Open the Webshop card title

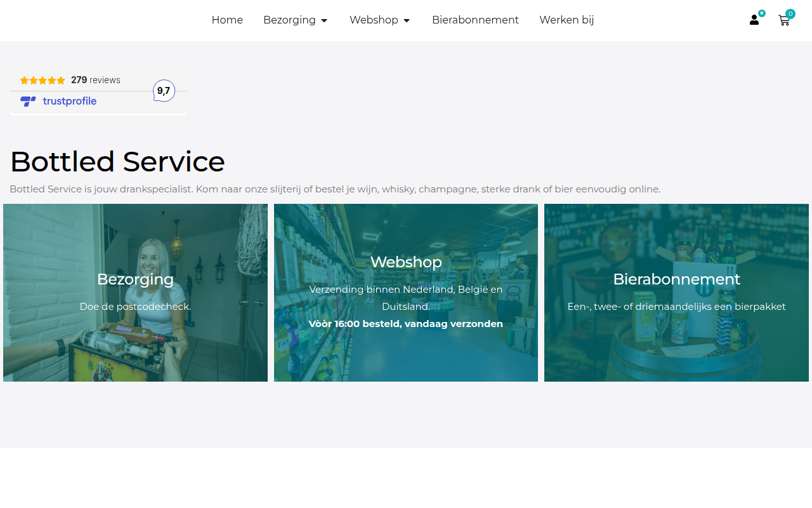coord(406,262)
